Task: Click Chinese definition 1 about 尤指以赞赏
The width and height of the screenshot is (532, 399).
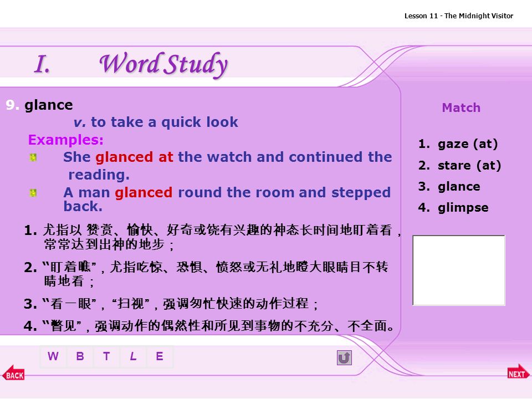Action: [x=213, y=237]
